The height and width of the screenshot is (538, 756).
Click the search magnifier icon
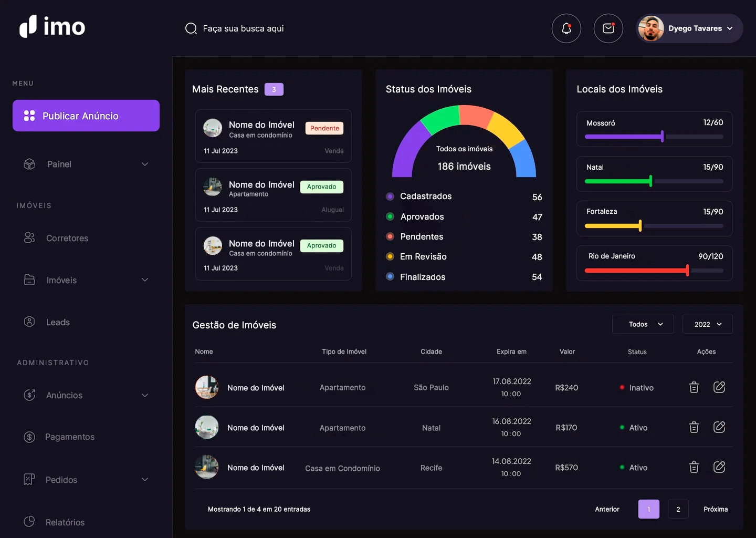pyautogui.click(x=191, y=28)
